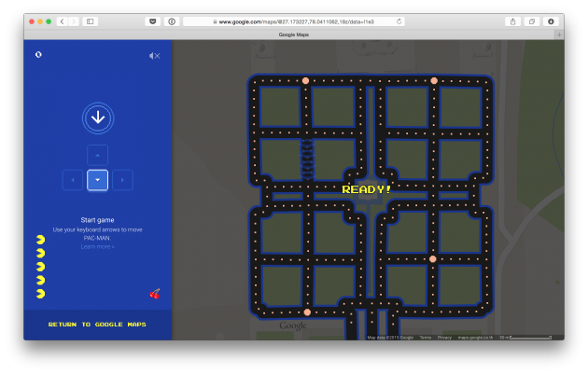Click the large circled down-arrow icon

98,118
